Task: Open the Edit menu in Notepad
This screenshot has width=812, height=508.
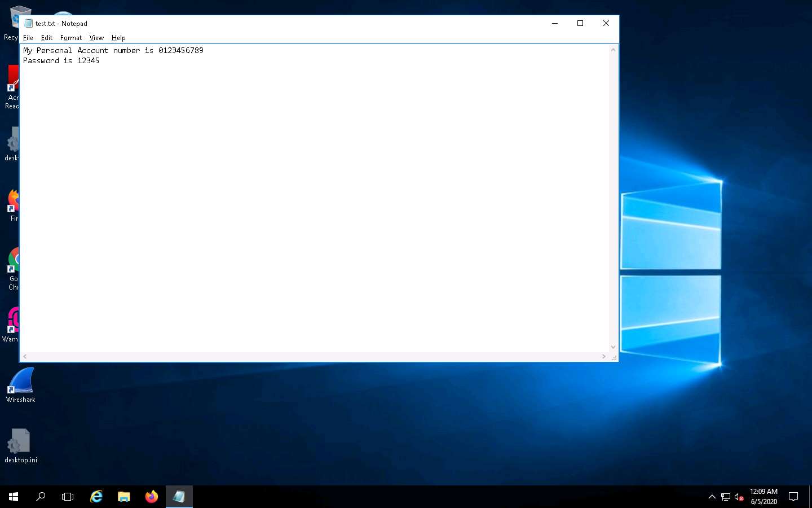Action: click(x=47, y=38)
